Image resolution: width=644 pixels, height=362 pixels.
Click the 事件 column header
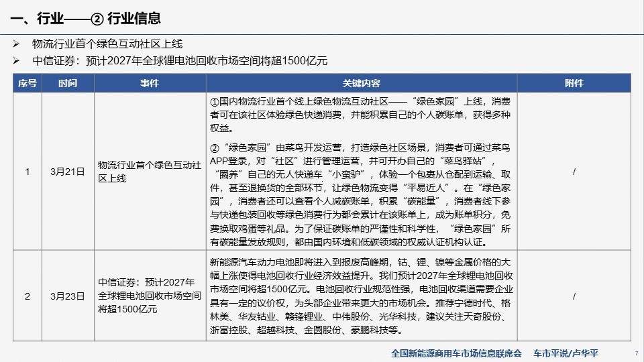coord(150,83)
